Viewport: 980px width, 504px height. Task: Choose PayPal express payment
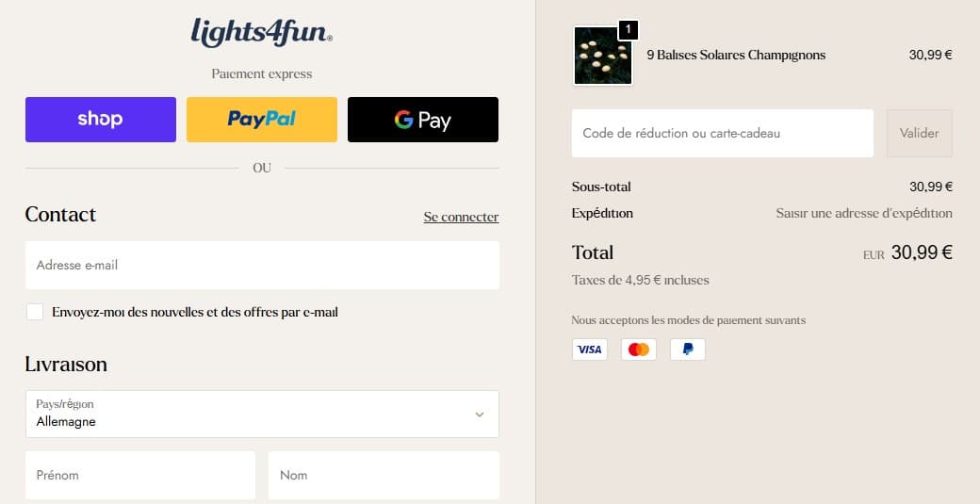[262, 120]
